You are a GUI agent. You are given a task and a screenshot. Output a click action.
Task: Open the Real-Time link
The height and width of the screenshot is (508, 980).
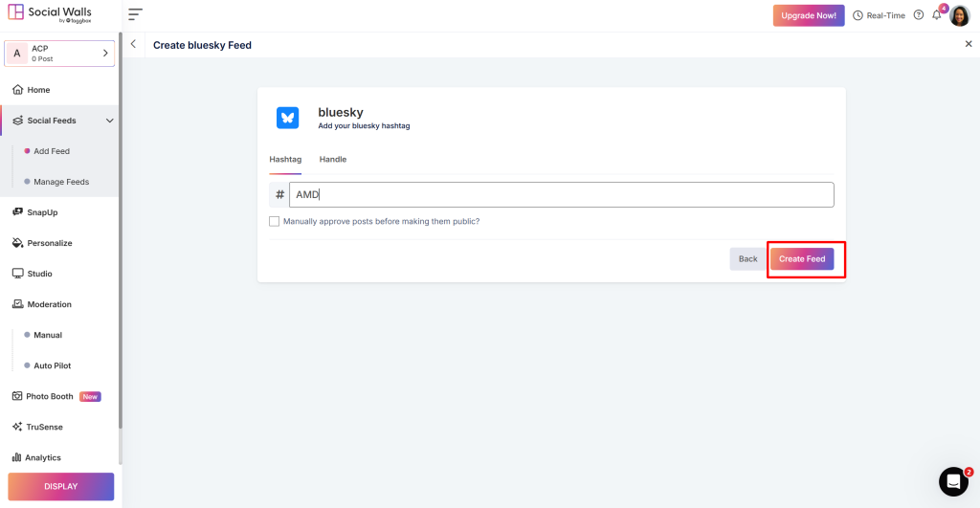point(885,15)
